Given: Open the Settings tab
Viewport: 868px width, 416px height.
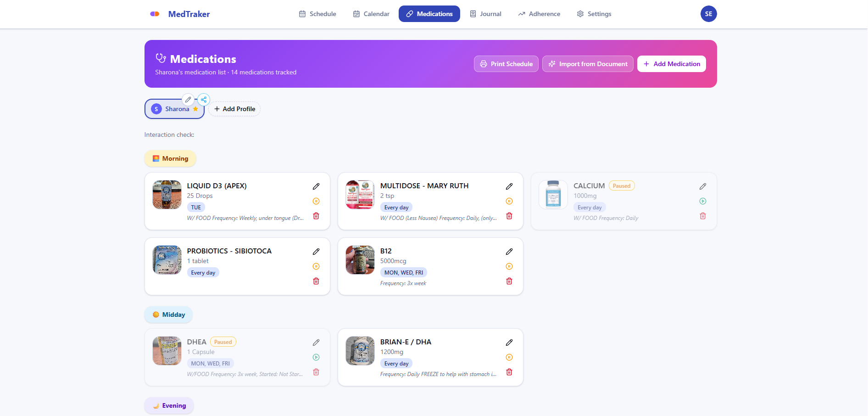Looking at the screenshot, I should coord(594,14).
